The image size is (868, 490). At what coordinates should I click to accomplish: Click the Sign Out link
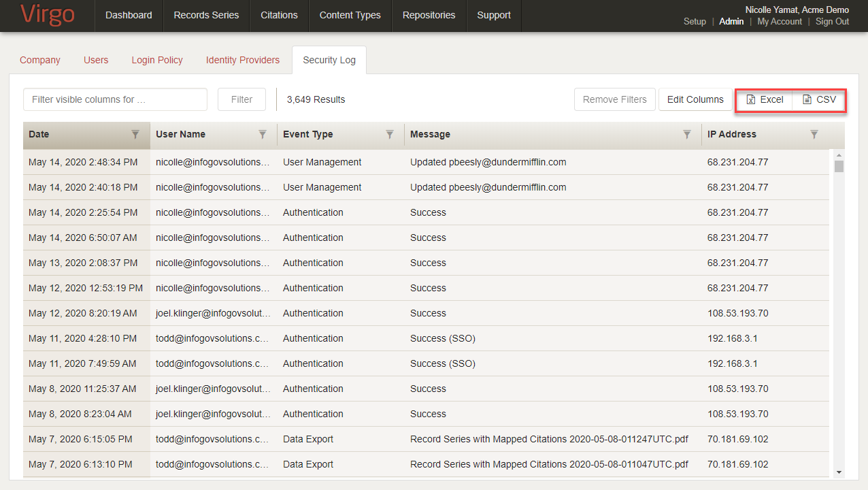click(x=832, y=22)
